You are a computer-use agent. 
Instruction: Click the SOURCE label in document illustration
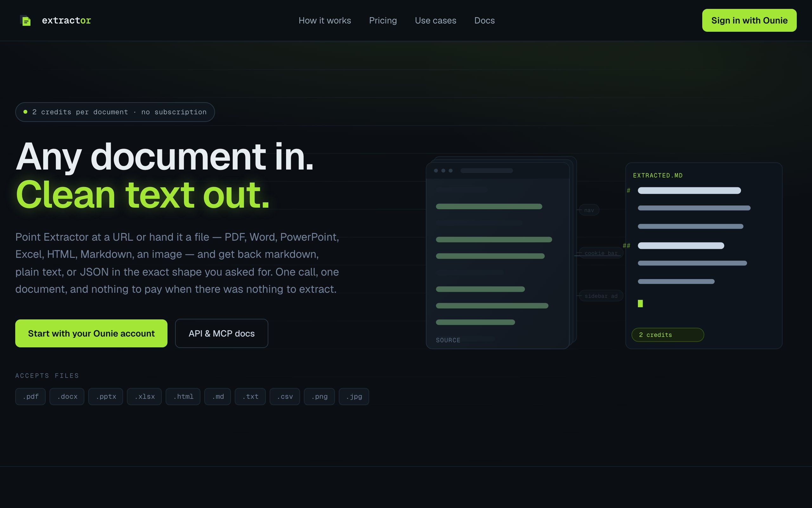click(448, 340)
